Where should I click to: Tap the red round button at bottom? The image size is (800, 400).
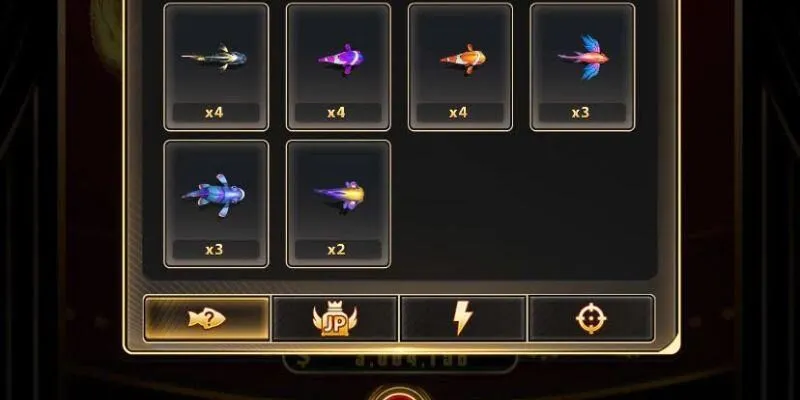pos(399,393)
